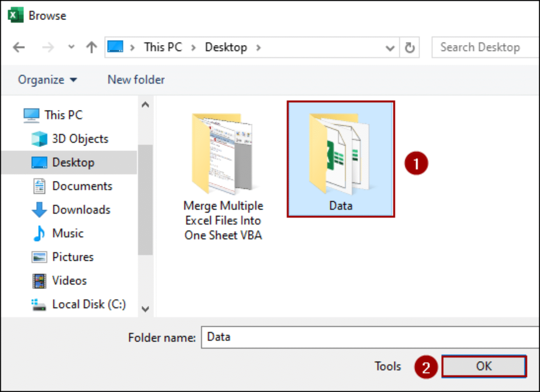The height and width of the screenshot is (392, 540).
Task: Click the back navigation arrow
Action: pyautogui.click(x=19, y=47)
